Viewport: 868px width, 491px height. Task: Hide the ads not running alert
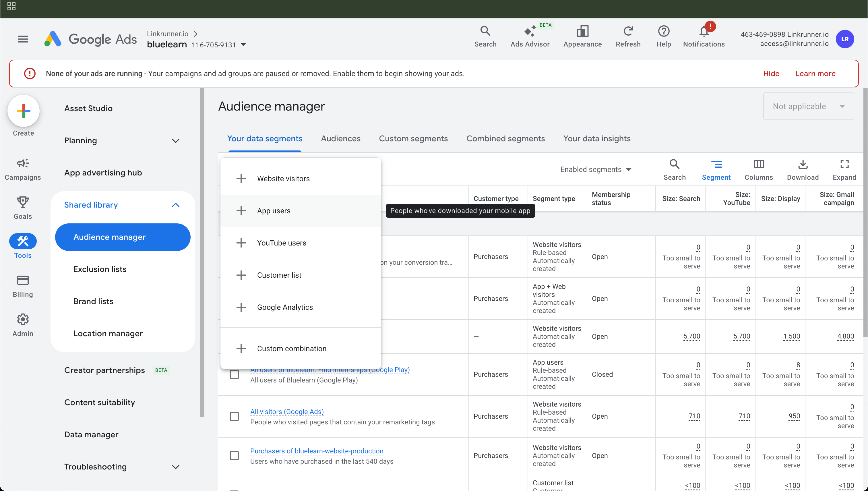[771, 74]
